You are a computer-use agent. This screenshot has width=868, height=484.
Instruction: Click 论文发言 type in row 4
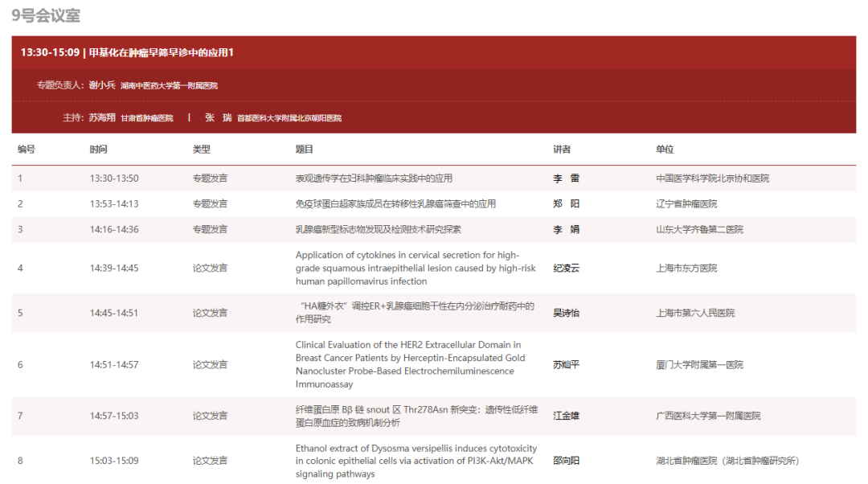pos(210,268)
